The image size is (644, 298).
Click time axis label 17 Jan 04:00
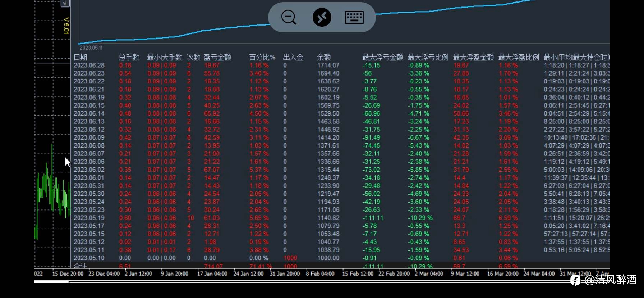click(x=212, y=274)
